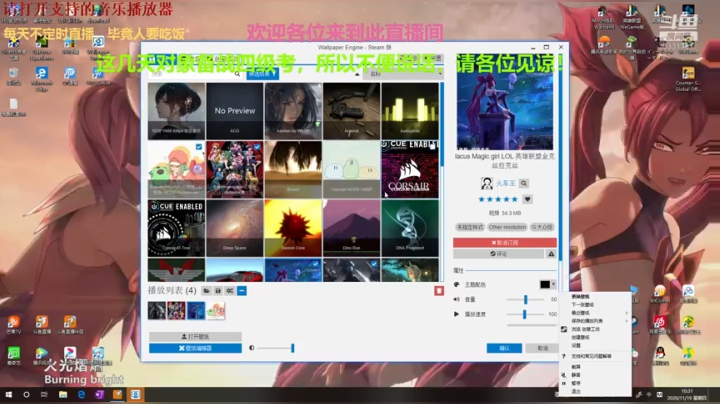Click the 评论 comment button

pyautogui.click(x=499, y=254)
